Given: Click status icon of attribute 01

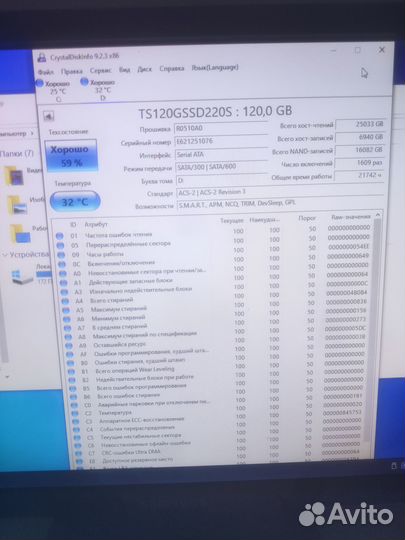Looking at the screenshot, I should [60, 236].
